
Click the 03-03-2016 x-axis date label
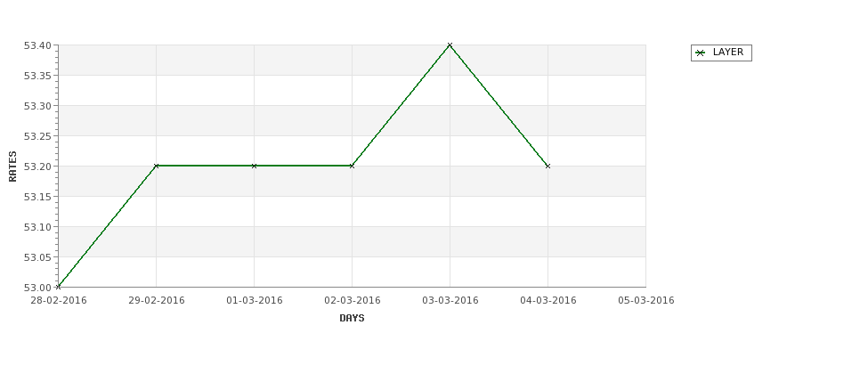click(x=450, y=301)
